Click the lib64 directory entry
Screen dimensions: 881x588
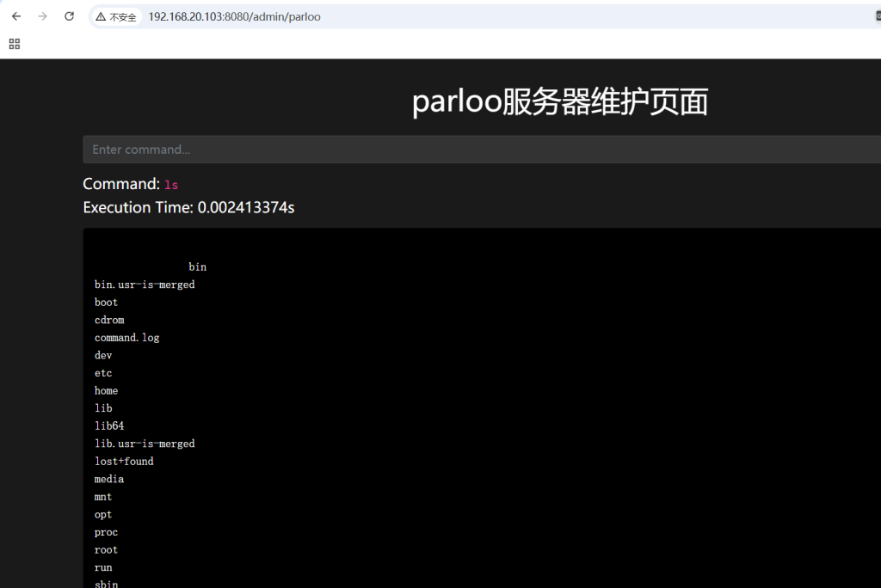[x=109, y=426]
